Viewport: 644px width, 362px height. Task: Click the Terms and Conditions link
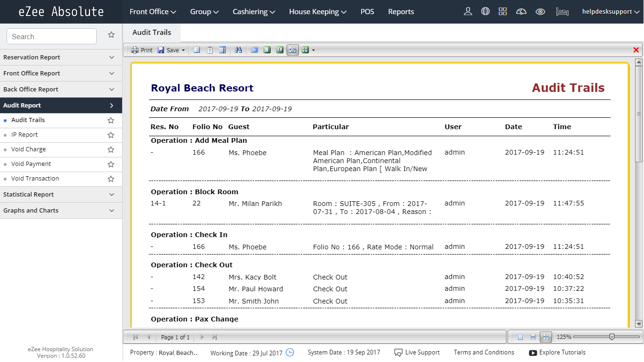coord(484,352)
